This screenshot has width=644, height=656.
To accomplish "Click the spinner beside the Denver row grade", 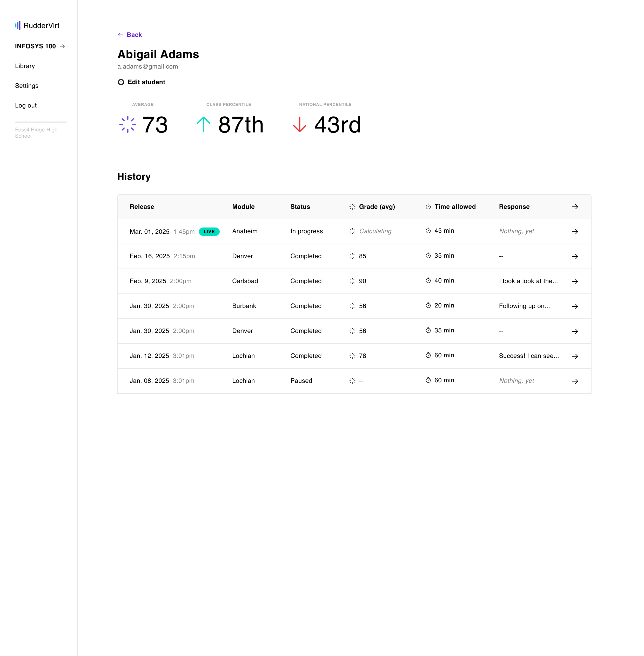I will click(352, 256).
